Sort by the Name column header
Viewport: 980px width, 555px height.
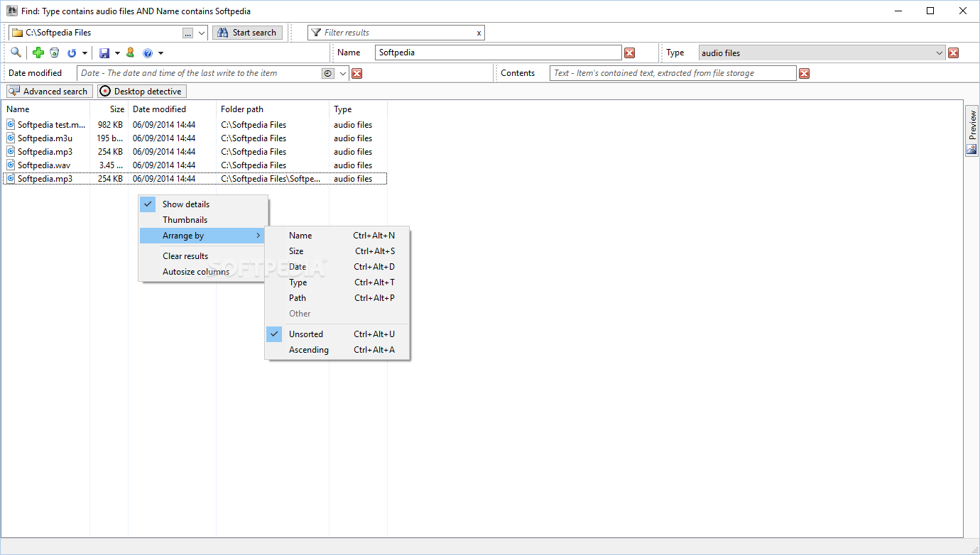(x=45, y=109)
